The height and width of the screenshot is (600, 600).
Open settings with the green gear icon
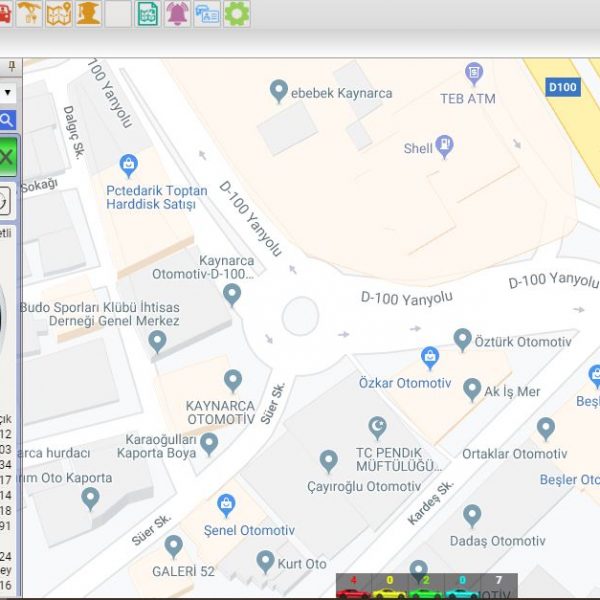point(237,14)
